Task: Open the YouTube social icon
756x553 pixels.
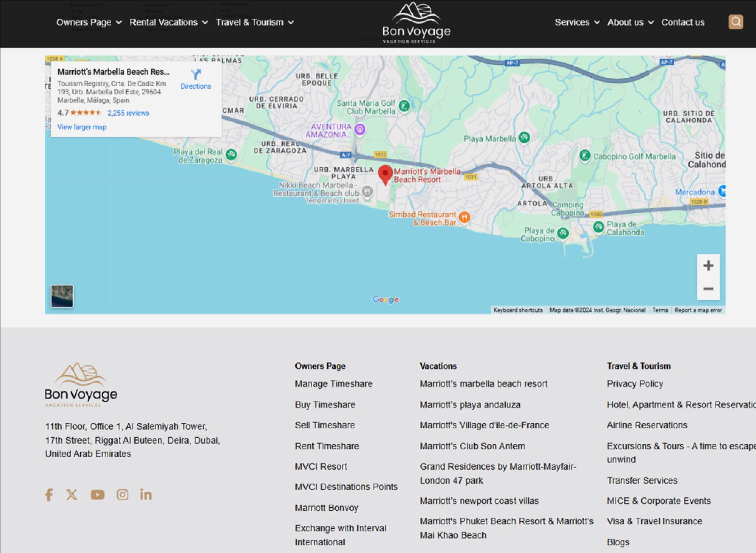Action: pos(97,495)
